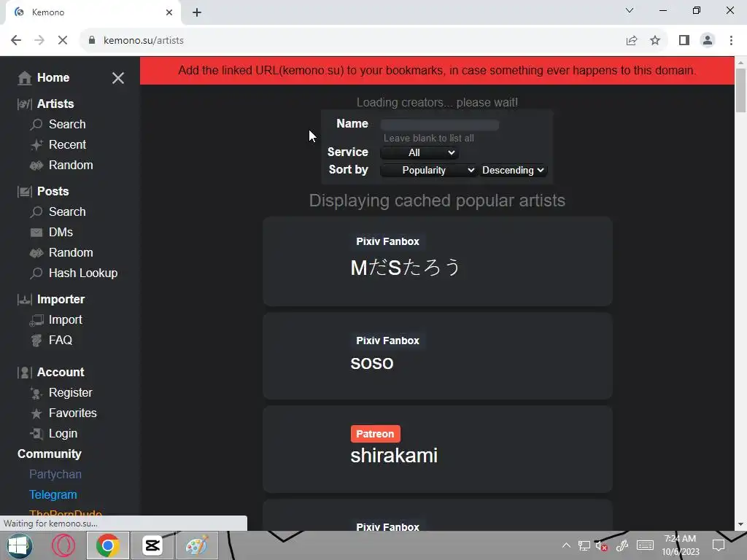
Task: Open Partychan community link
Action: (55, 475)
